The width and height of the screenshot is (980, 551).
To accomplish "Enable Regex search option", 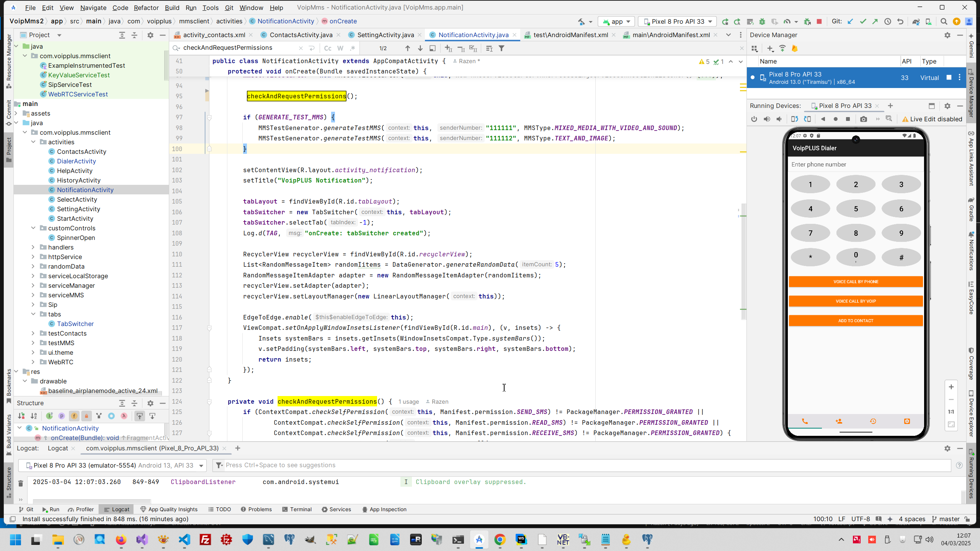I will [353, 48].
